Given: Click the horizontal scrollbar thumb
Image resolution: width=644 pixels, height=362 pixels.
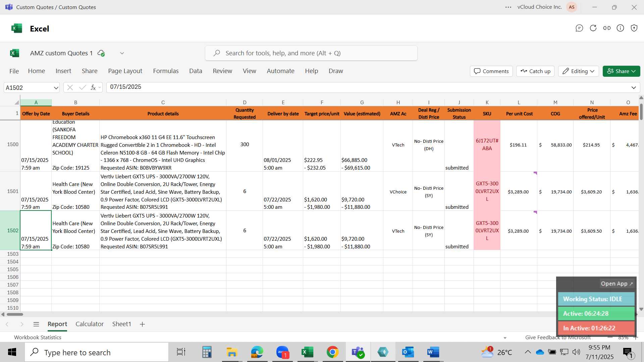Looking at the screenshot, I should pos(15,314).
